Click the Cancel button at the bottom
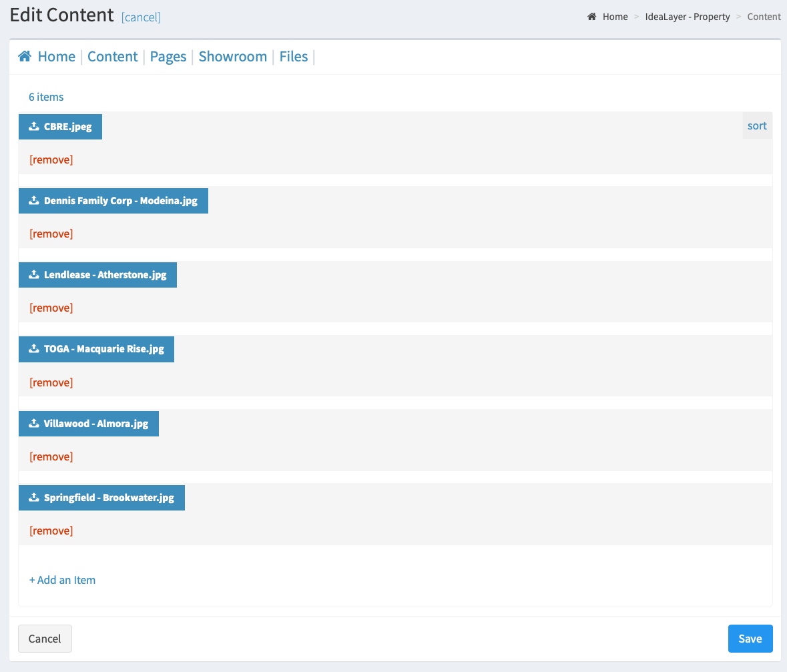 tap(45, 639)
